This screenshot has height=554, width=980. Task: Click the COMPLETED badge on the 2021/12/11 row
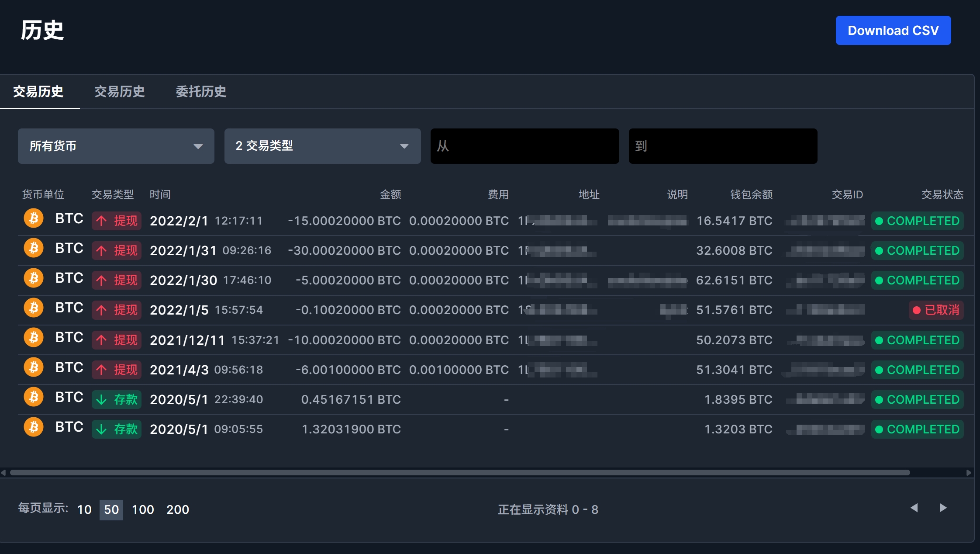[x=918, y=340]
